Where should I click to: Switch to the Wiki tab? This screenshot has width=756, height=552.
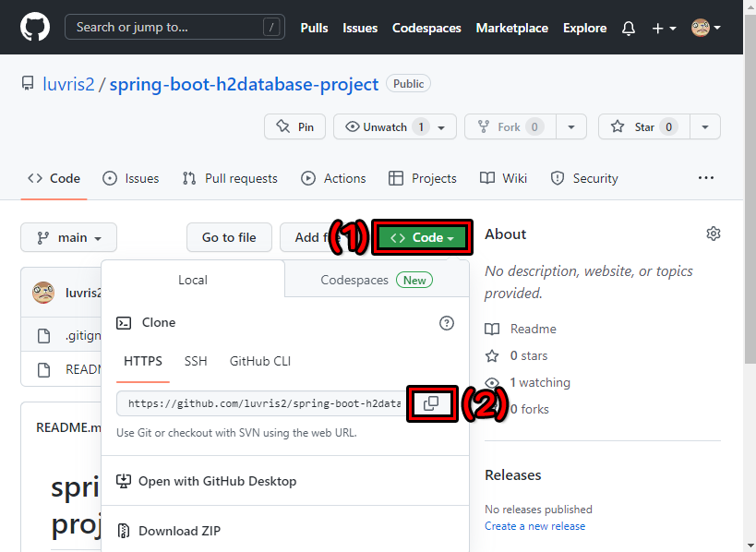click(x=503, y=178)
